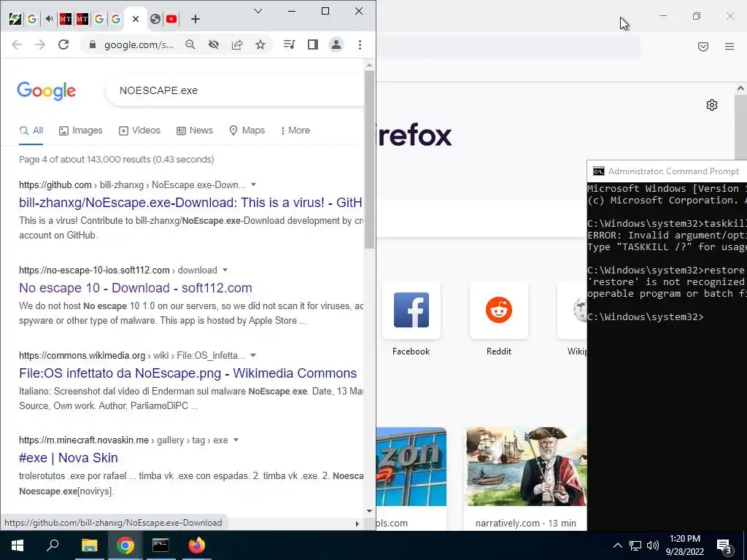Select the All results tab
This screenshot has width=747, height=560.
click(x=31, y=131)
